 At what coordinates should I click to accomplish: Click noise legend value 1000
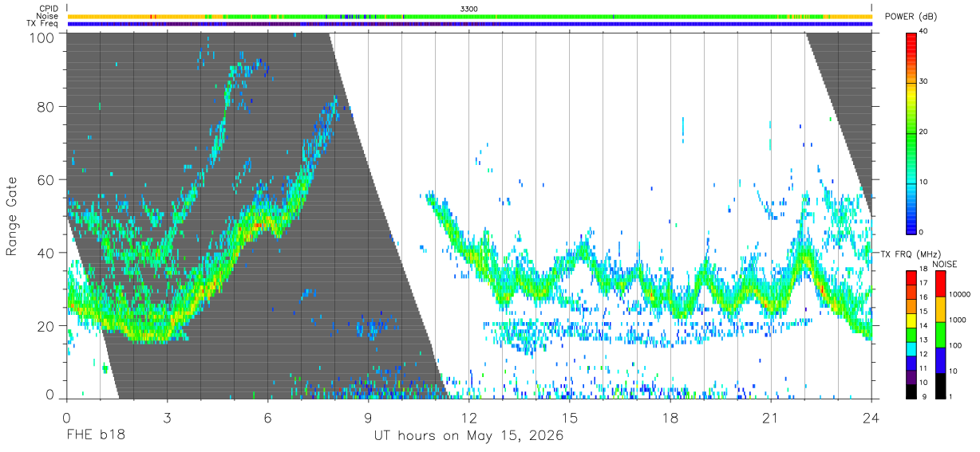[x=958, y=320]
